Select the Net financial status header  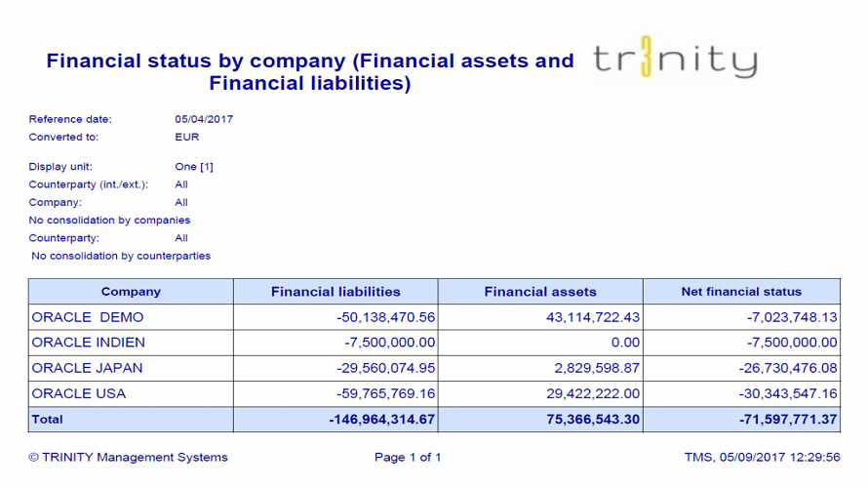coord(741,291)
